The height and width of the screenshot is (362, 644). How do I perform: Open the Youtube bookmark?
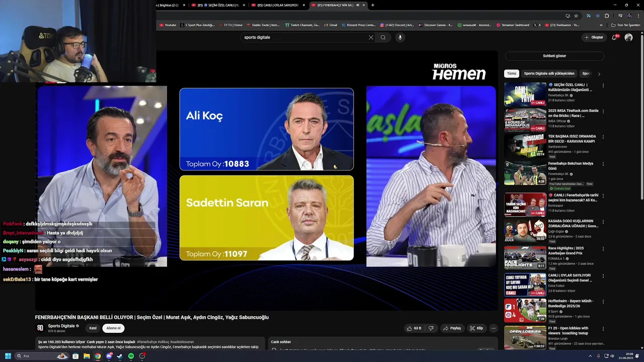[168, 25]
